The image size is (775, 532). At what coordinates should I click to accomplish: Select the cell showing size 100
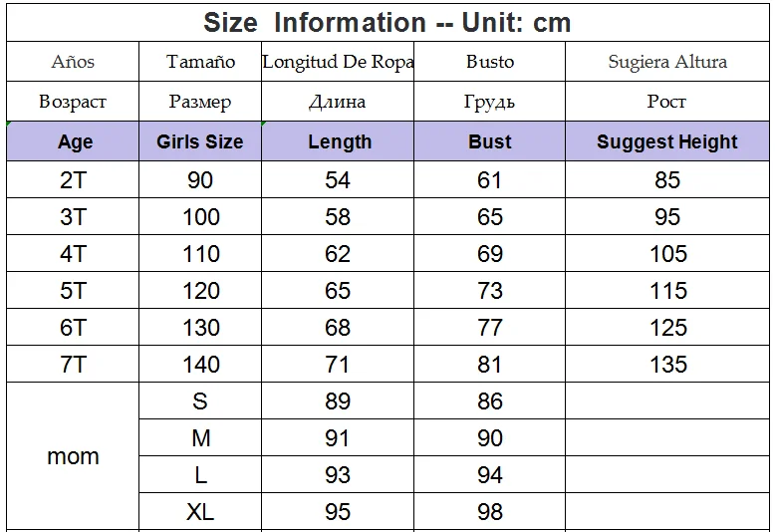(x=200, y=216)
